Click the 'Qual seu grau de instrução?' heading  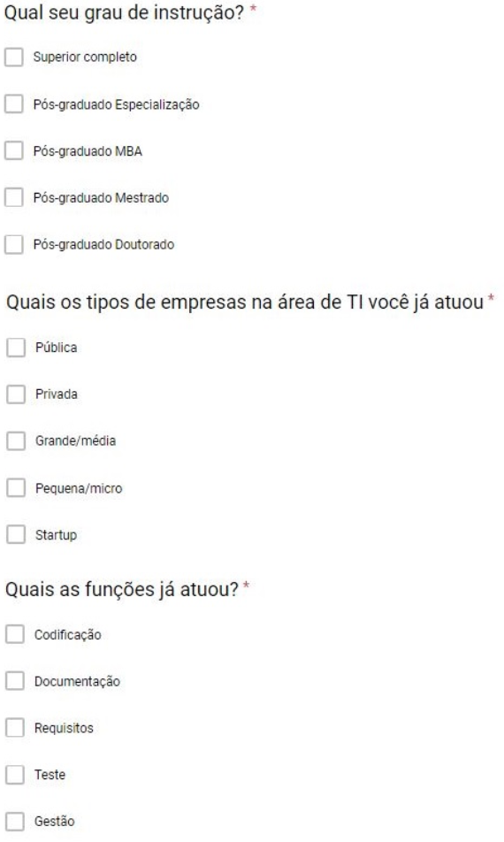(x=124, y=13)
